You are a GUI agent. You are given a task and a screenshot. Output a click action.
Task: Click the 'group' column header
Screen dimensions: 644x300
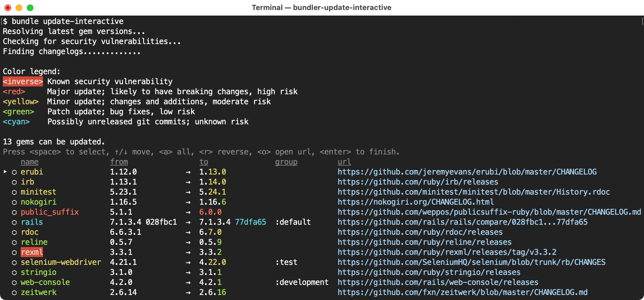(286, 162)
